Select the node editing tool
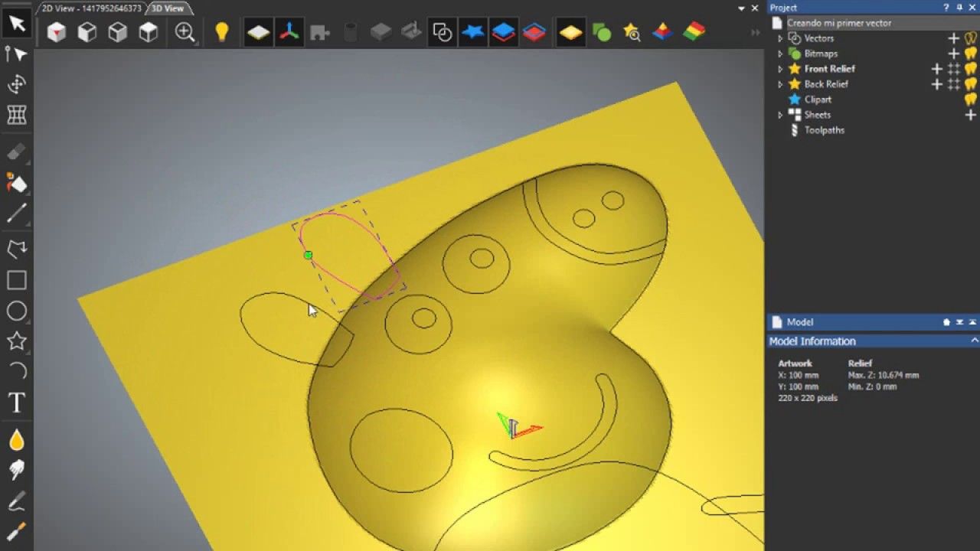Image resolution: width=980 pixels, height=551 pixels. coord(17,54)
